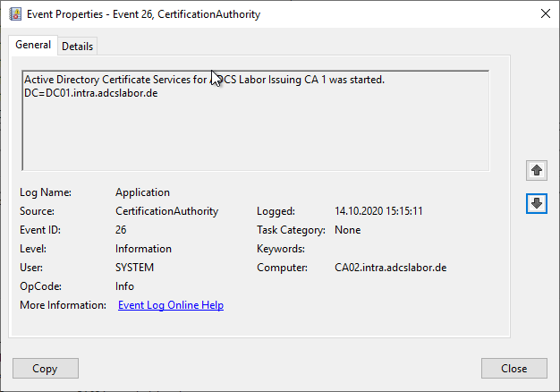The width and height of the screenshot is (560, 392).
Task: Select the Logged timestamp 14.10.2020 15:15:11
Action: pos(378,211)
